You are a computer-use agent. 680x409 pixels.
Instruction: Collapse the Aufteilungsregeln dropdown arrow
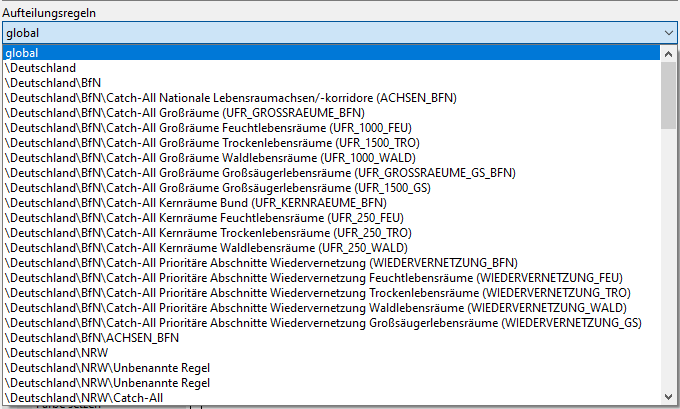(668, 33)
